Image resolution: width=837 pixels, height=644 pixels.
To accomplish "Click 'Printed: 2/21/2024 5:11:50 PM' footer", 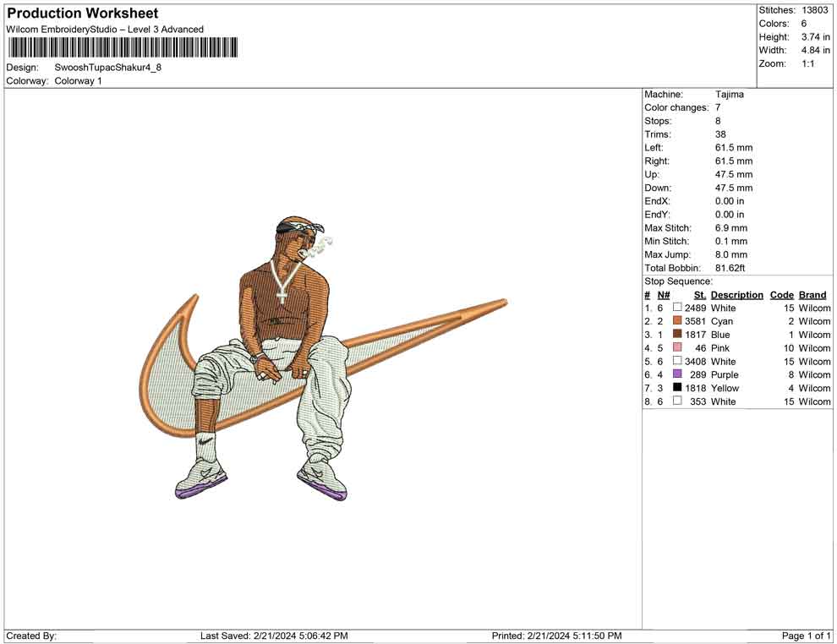I will tap(556, 636).
